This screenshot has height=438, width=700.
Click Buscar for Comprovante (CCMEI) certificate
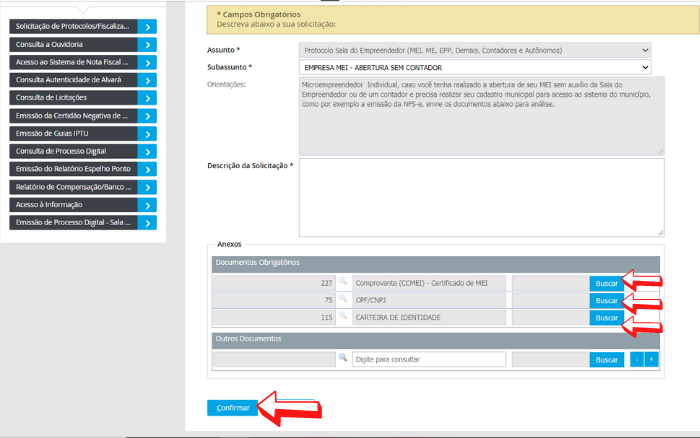[x=606, y=283]
